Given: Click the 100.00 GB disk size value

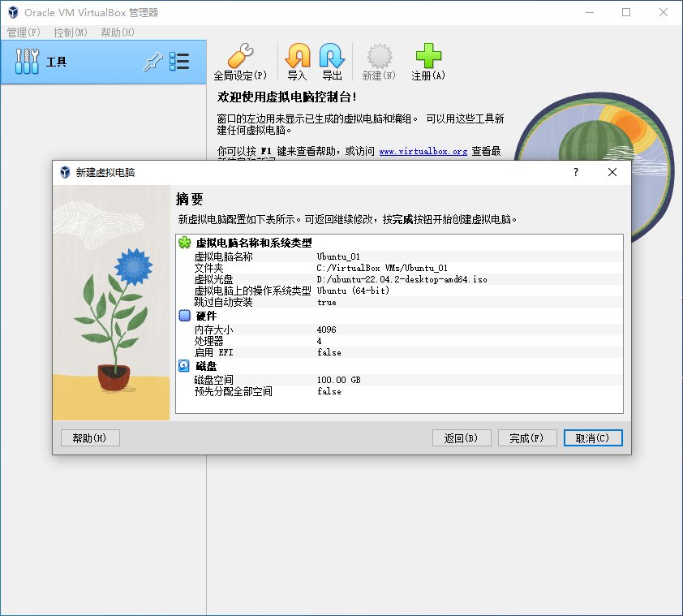Looking at the screenshot, I should point(338,380).
